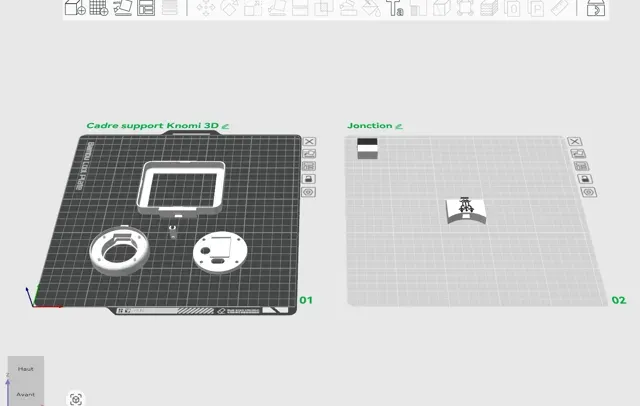Open Variable layer height tool
Screen dimensions: 640x406
click(x=170, y=7)
